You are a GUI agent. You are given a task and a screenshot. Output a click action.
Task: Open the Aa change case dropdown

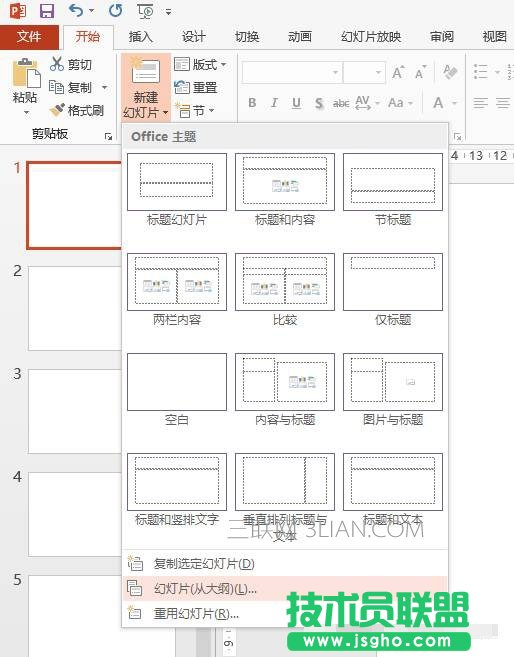[x=400, y=103]
